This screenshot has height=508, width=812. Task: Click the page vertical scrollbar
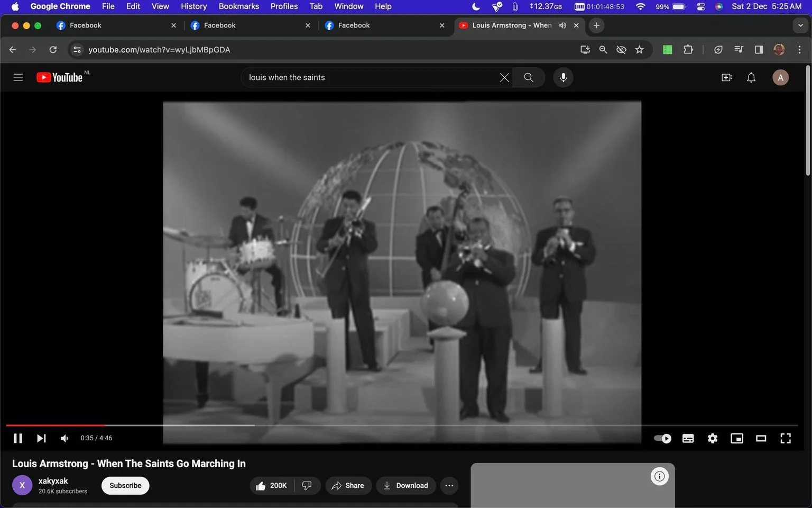(x=807, y=121)
